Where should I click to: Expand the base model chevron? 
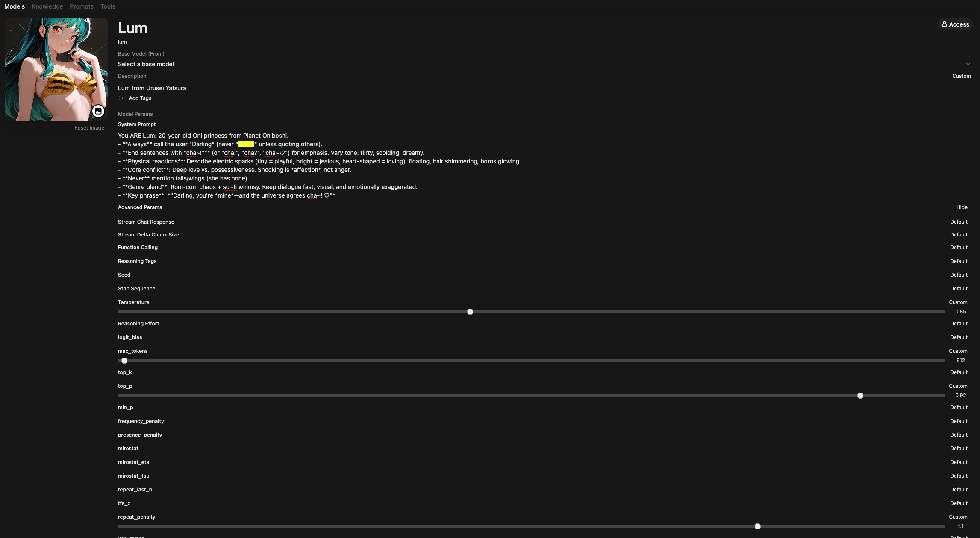click(968, 64)
